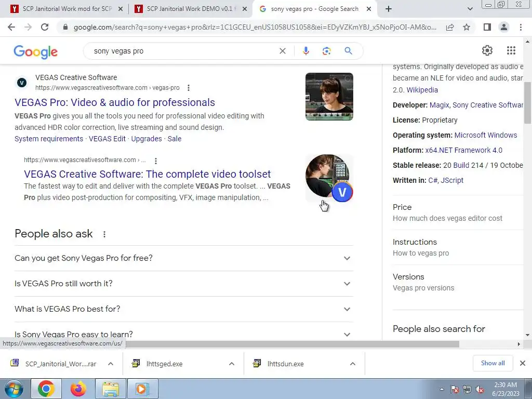532x399 pixels.
Task: Open Windows Explorer from the taskbar
Action: click(x=110, y=389)
